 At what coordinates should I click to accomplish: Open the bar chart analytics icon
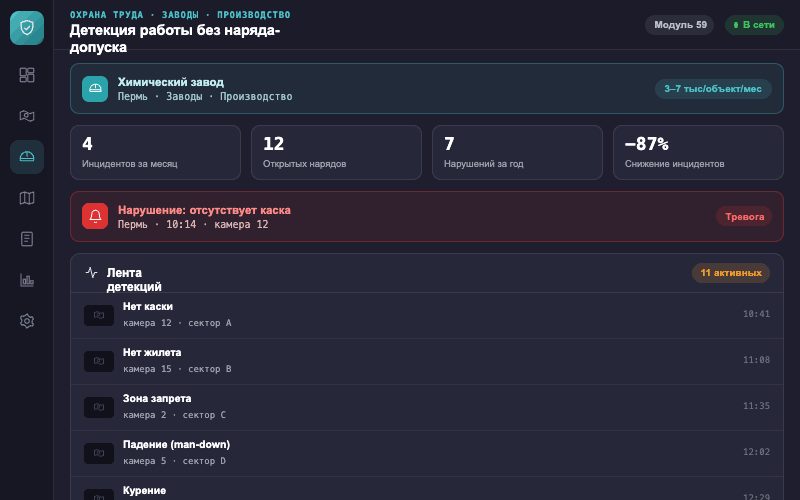pos(27,280)
